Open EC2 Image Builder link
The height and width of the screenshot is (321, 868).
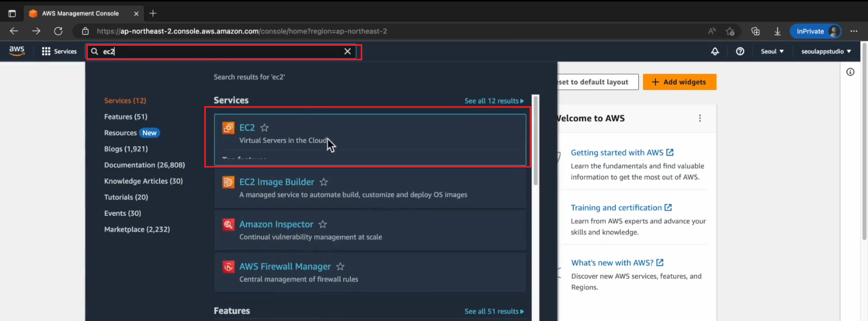coord(277,182)
